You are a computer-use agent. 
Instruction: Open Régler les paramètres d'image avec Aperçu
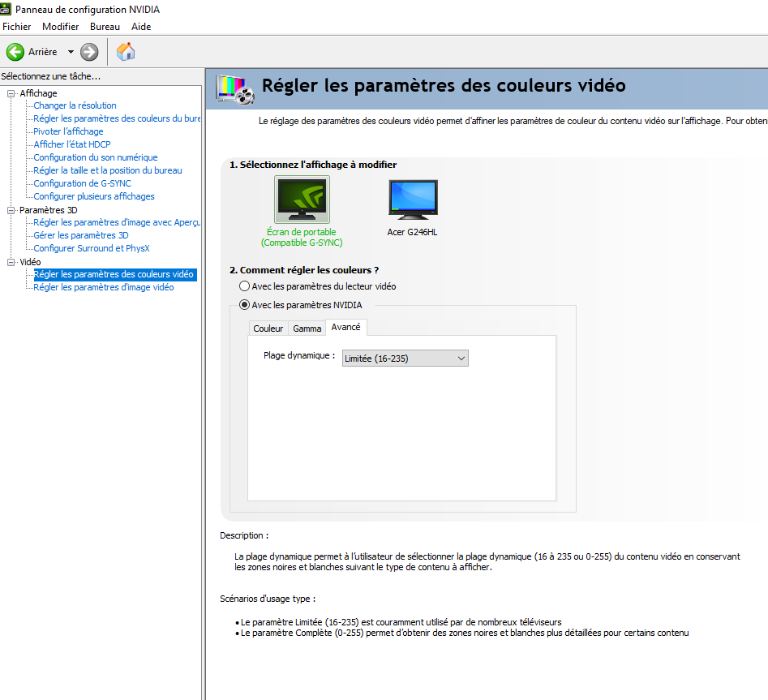click(x=117, y=222)
